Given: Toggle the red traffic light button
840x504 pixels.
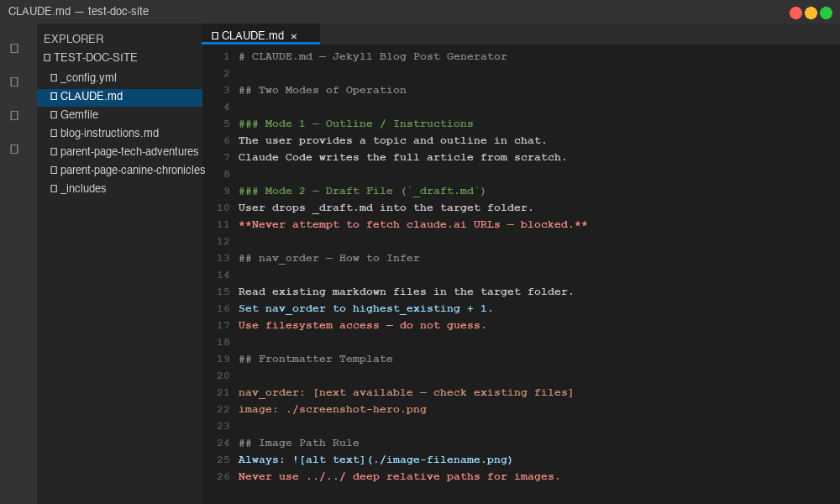Looking at the screenshot, I should click(x=795, y=13).
